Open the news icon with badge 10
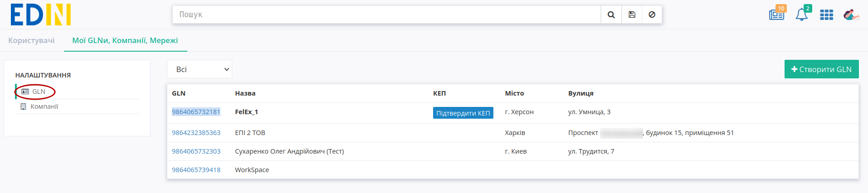Screen dimensions: 868x193 (777, 14)
